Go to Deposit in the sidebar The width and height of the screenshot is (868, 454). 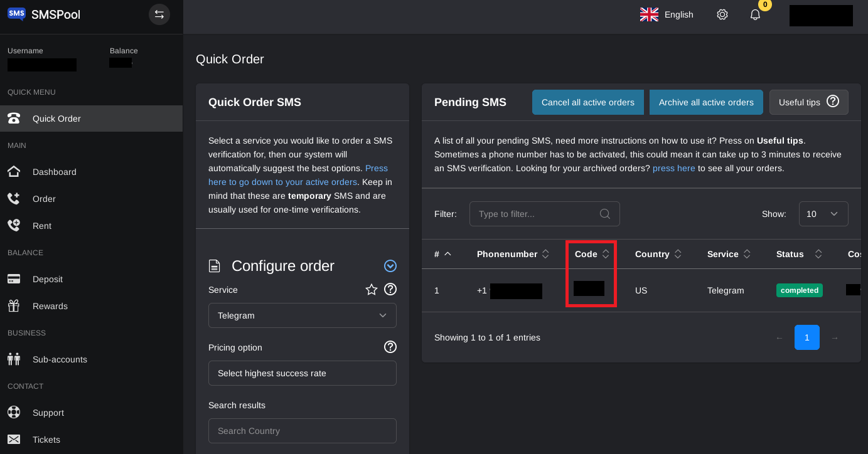point(48,279)
